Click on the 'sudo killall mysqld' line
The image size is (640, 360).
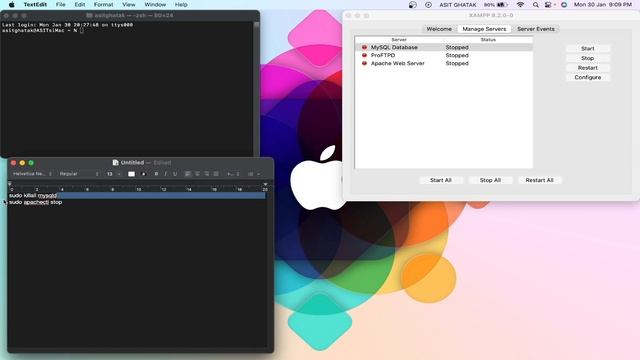click(33, 196)
